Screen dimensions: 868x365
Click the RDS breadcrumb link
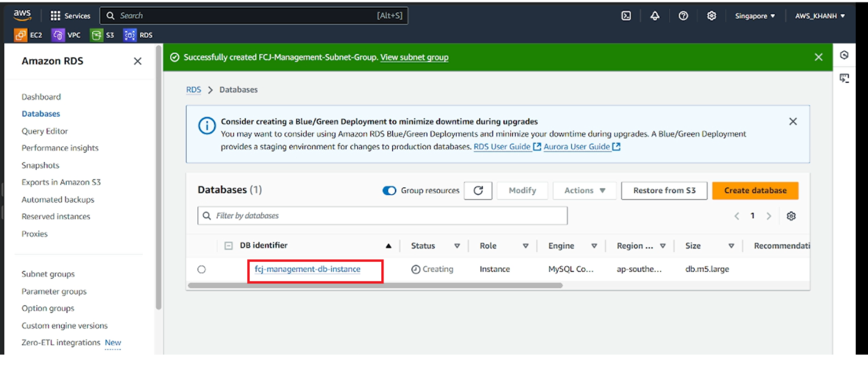click(193, 89)
